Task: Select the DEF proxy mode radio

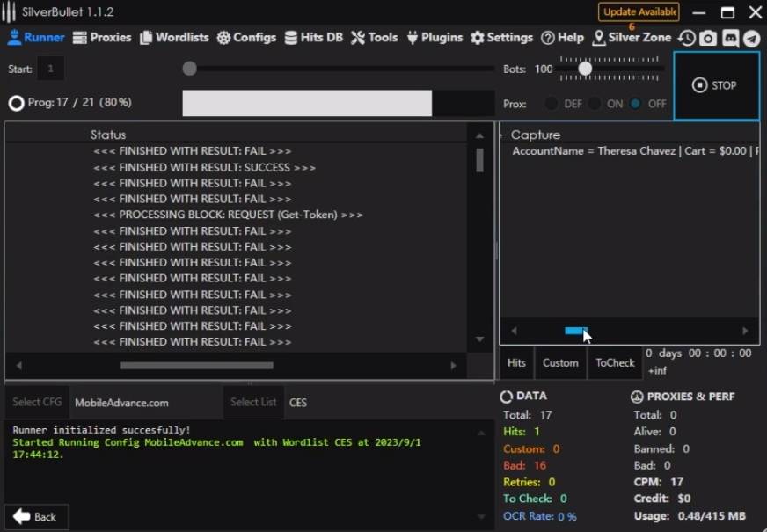Action: (x=552, y=104)
